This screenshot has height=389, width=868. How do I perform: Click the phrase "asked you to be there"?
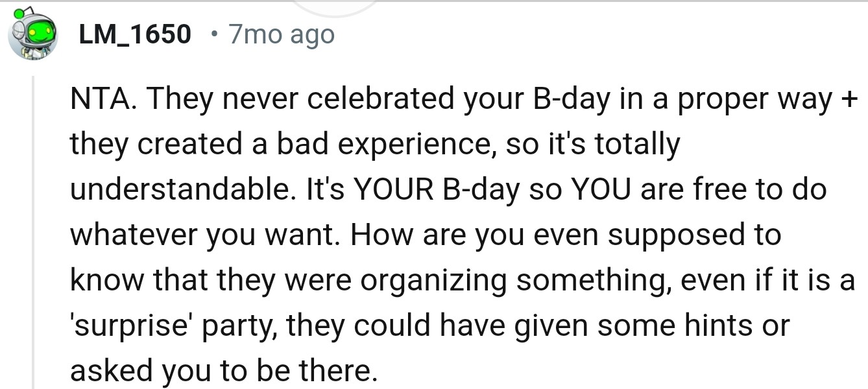click(223, 371)
